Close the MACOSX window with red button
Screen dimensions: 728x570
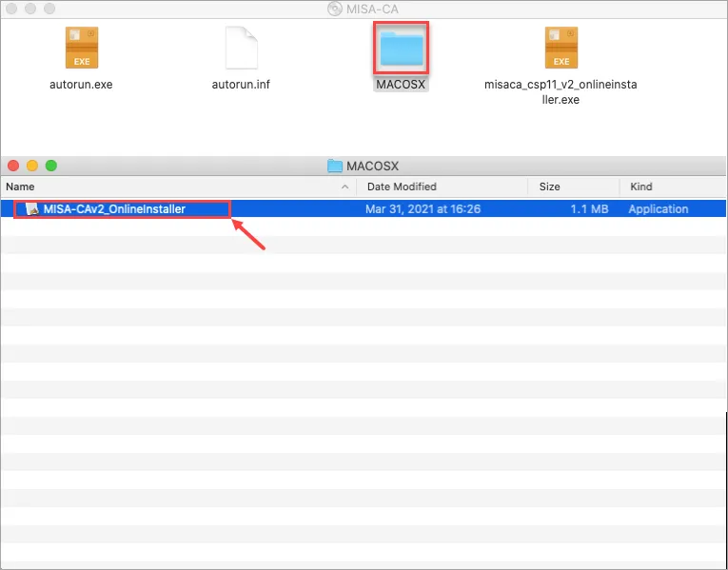[13, 166]
